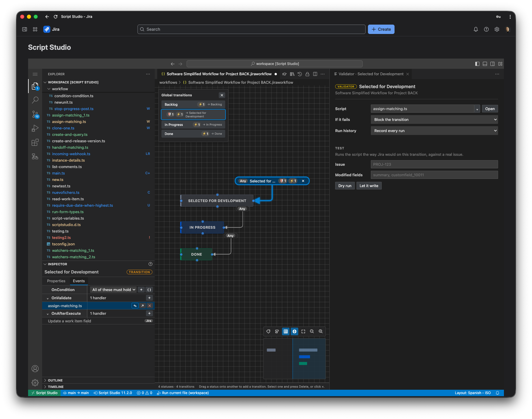Open assign-matching.ts handler via arrow icon
Screen dimensions: 532x419
[x=142, y=306]
